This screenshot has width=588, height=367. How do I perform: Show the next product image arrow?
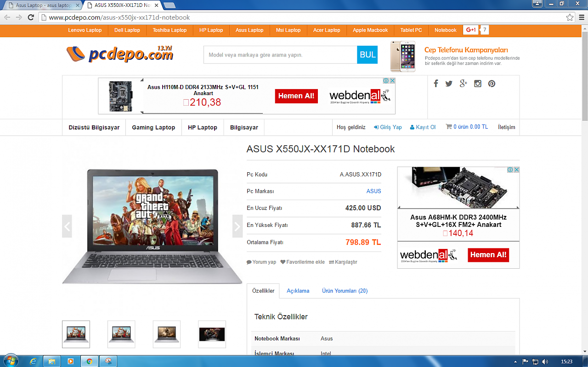[237, 226]
